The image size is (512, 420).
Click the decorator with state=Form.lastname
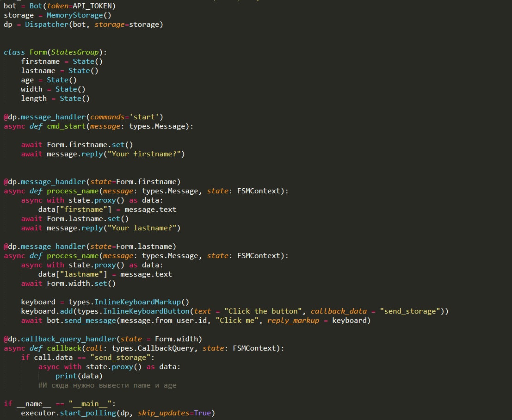(x=90, y=247)
